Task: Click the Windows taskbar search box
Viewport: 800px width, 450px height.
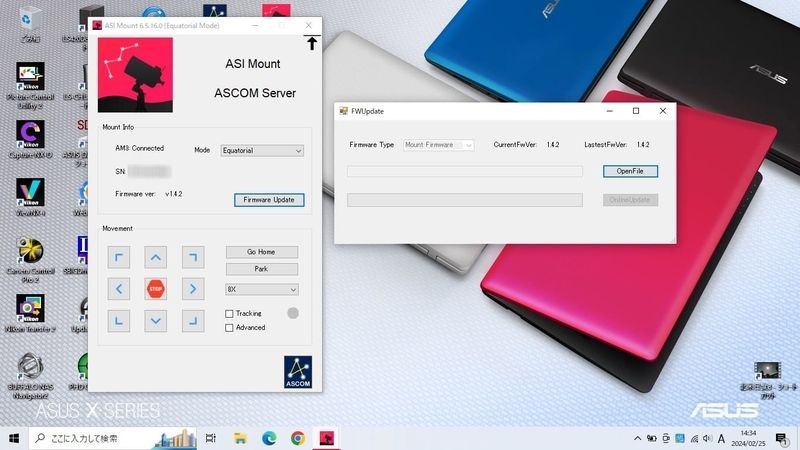Action: (112, 438)
